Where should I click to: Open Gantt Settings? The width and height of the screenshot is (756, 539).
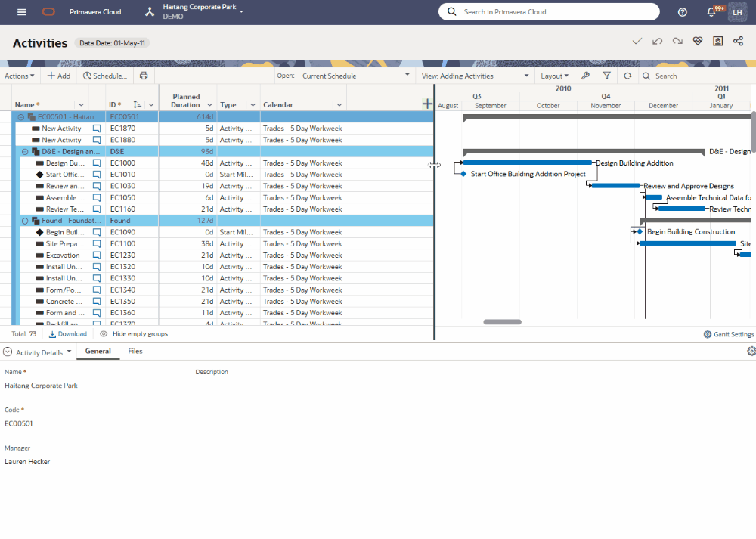click(x=729, y=334)
